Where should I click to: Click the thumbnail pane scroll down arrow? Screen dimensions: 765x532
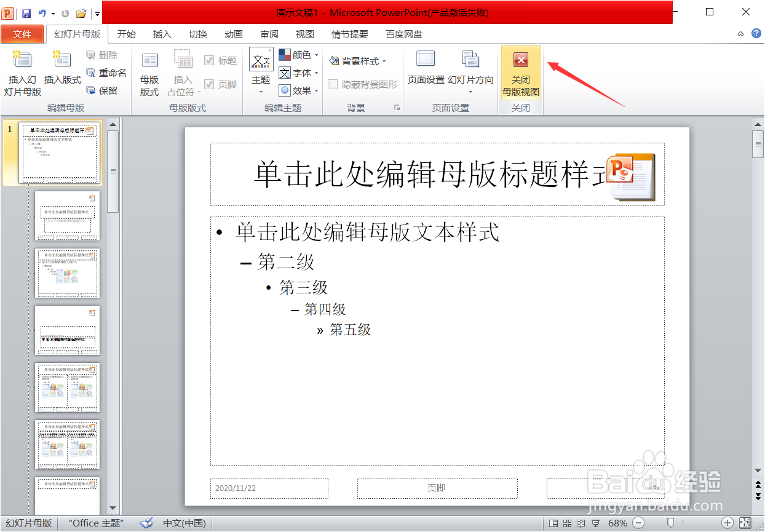[x=113, y=509]
